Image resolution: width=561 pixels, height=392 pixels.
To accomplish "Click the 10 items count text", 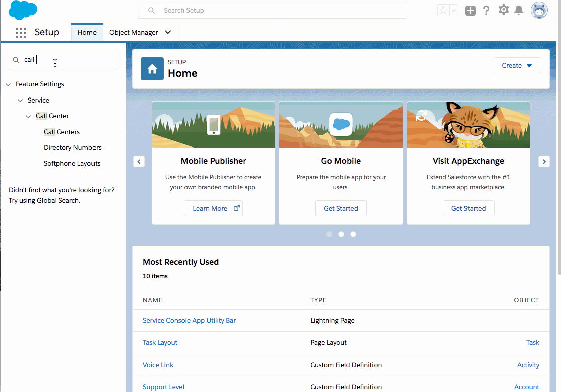I will [x=155, y=276].
